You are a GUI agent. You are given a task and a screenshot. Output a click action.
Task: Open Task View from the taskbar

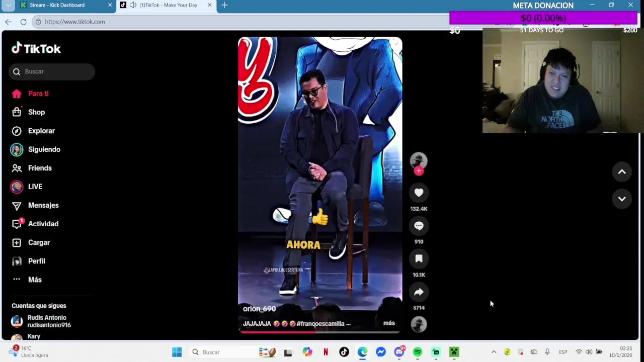pos(288,352)
